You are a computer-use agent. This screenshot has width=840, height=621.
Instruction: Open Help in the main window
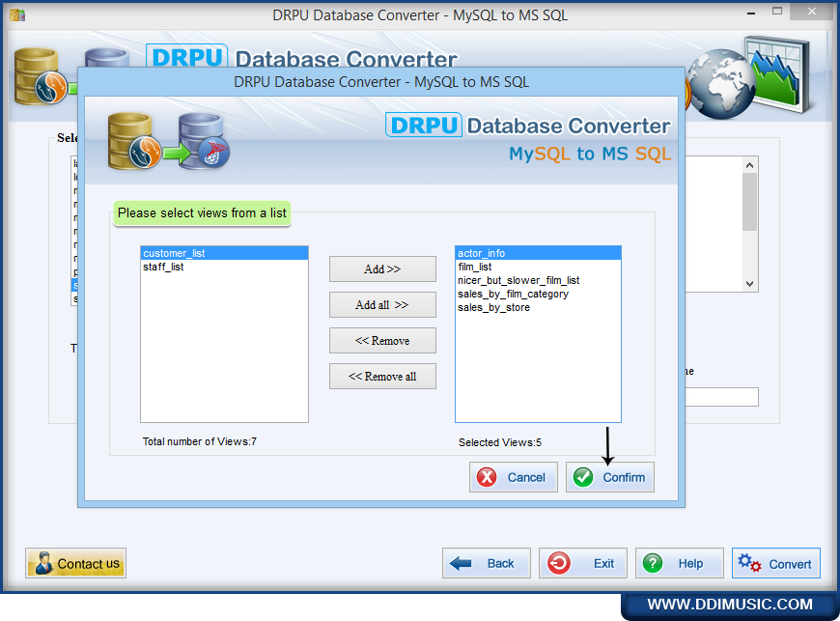680,563
